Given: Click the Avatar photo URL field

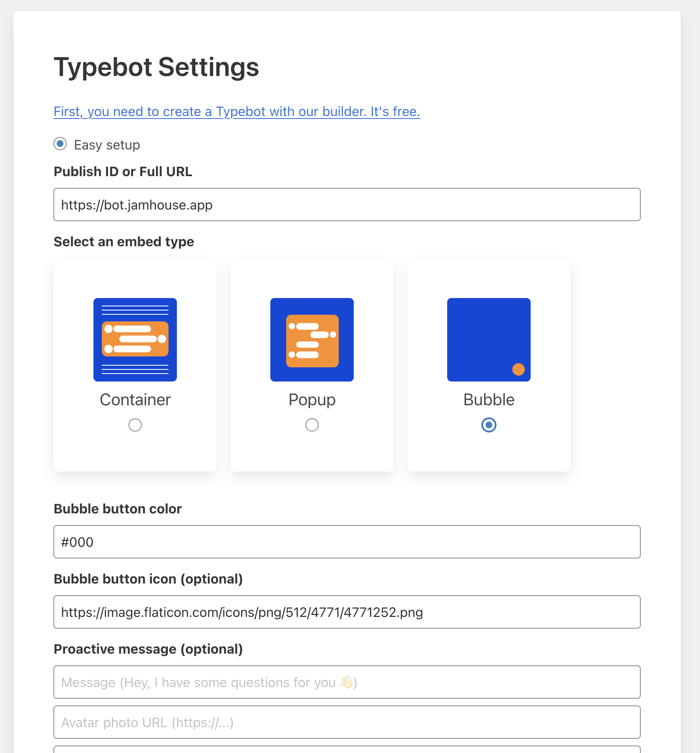Looking at the screenshot, I should click(347, 722).
